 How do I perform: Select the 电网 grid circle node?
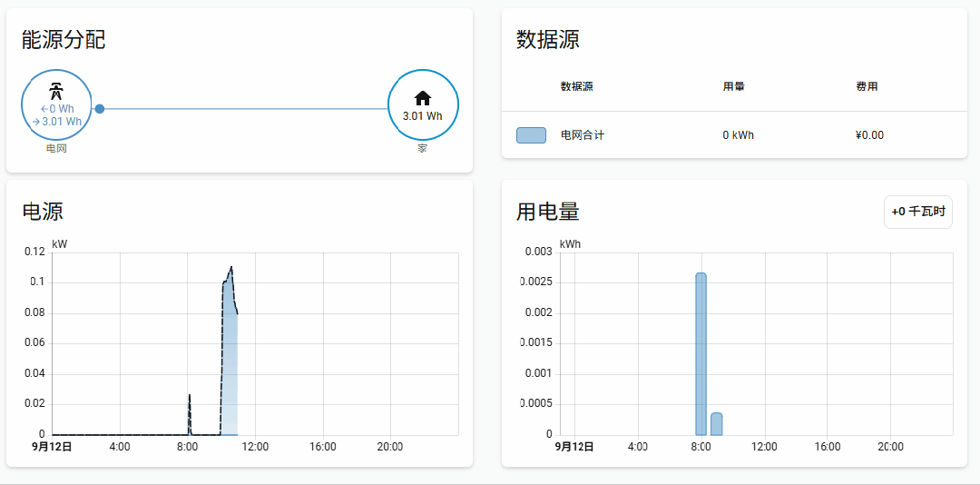(57, 105)
